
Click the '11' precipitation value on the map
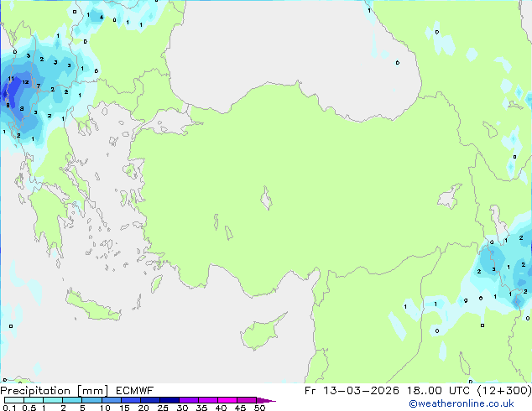[x=11, y=79]
